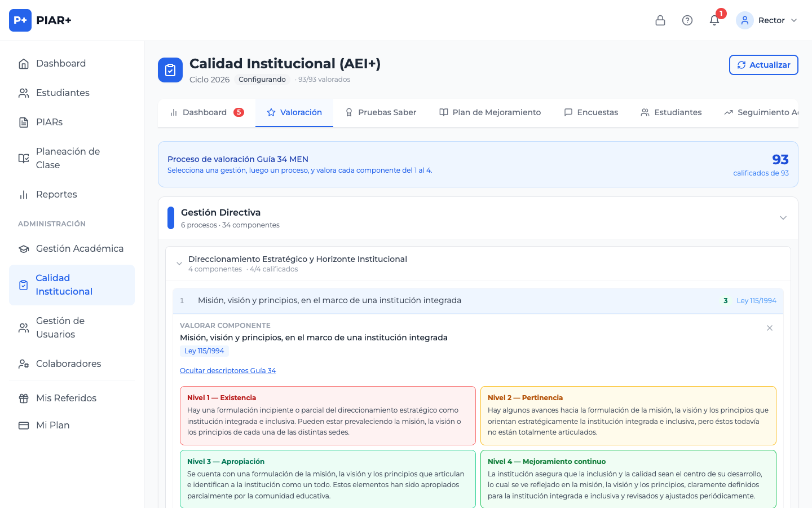The height and width of the screenshot is (508, 812).
Task: Expand the Rector account menu chevron
Action: [x=794, y=20]
